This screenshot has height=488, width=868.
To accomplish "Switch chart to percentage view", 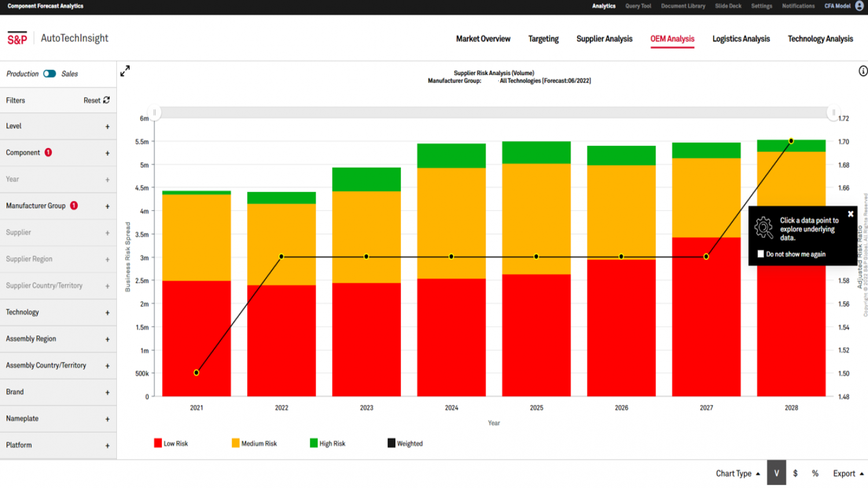I will point(815,473).
